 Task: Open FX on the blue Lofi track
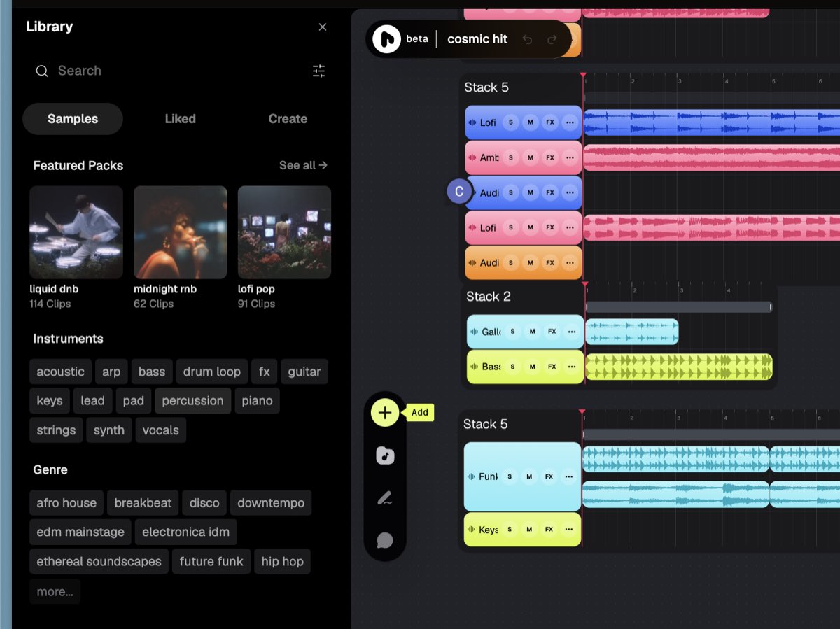click(550, 122)
